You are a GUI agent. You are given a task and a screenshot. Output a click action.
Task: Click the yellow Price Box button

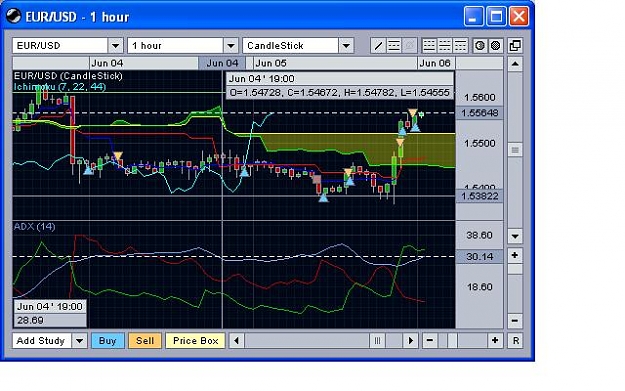(196, 341)
